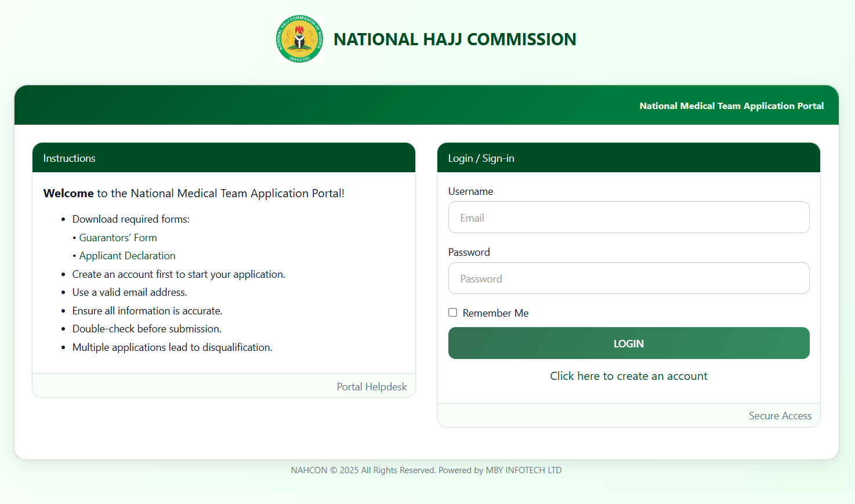Click 'Ensure all information is accurate' line
Viewport: 855px width, 504px height.
147,311
